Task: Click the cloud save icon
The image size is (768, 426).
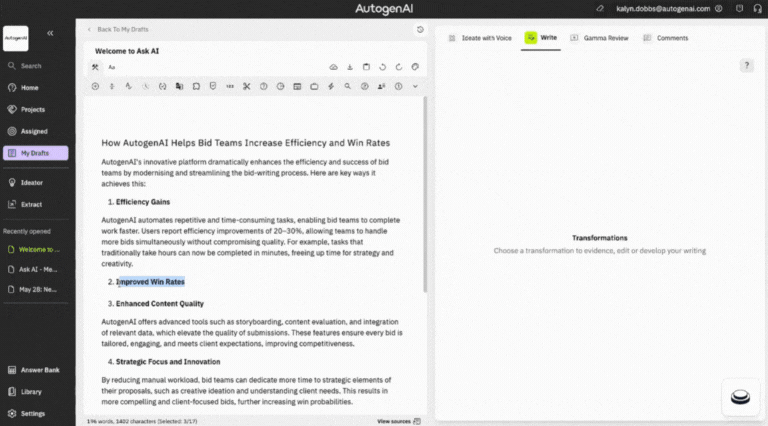Action: (334, 67)
